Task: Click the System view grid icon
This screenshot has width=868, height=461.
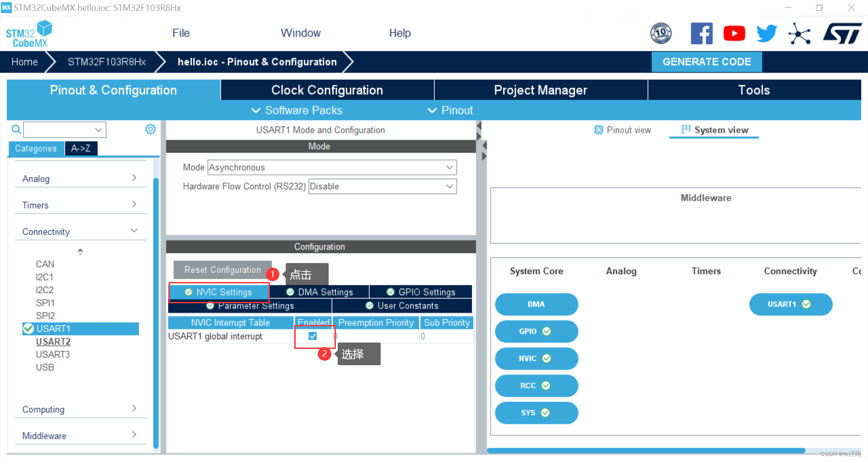Action: 686,129
